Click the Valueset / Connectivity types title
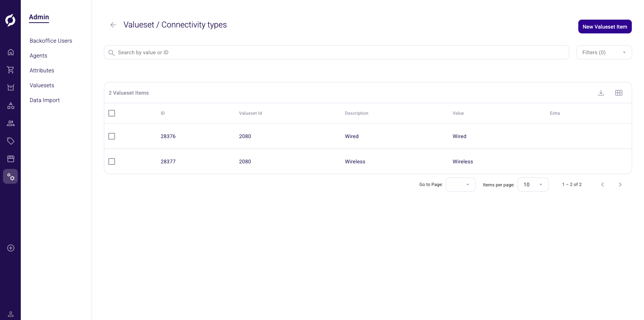This screenshot has height=320, width=644. 175,25
